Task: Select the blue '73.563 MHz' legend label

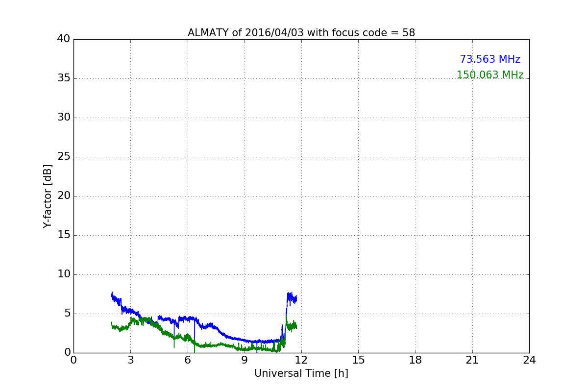Action: 490,59
